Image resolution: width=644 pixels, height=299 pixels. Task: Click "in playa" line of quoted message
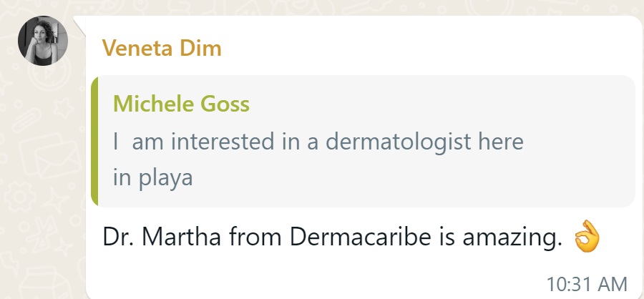153,177
